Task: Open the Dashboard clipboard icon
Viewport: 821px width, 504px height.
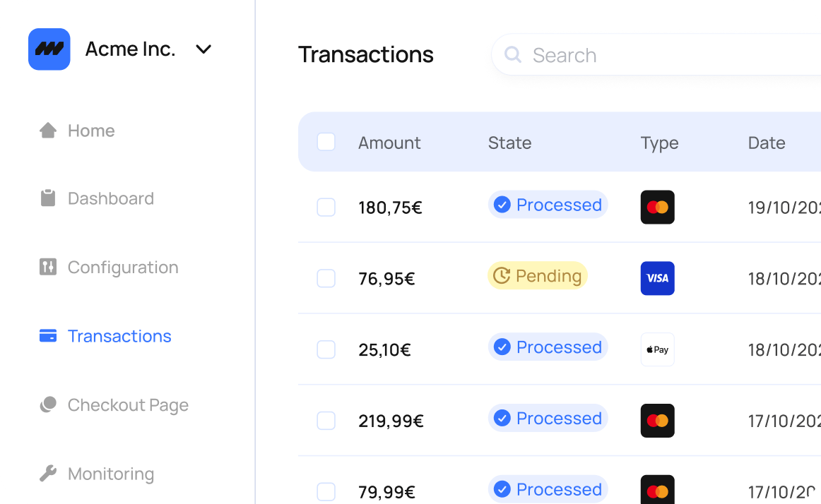Action: [48, 198]
